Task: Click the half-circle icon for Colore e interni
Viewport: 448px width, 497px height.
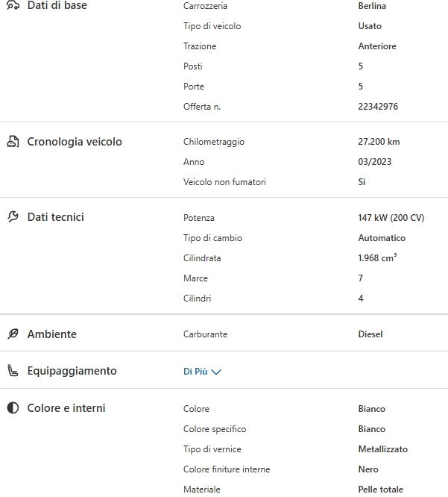Action: click(13, 408)
